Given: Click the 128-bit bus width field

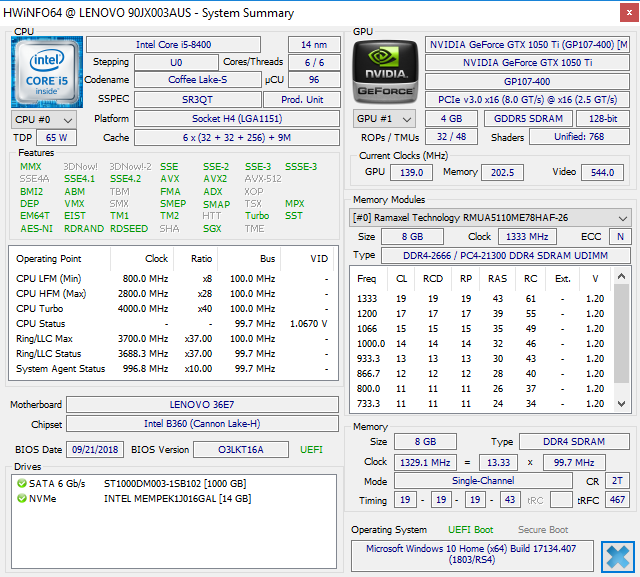Looking at the screenshot, I should (x=603, y=119).
